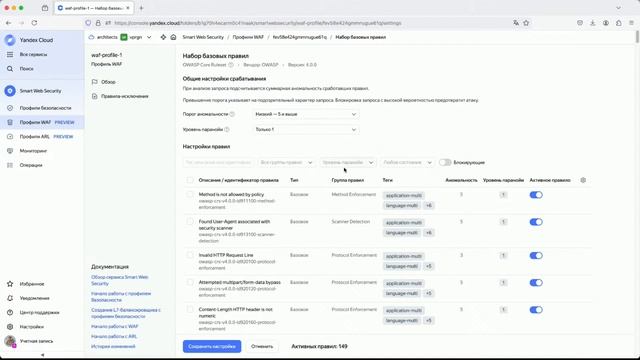640x360 pixels.
Task: Open Getting started with WAF link
Action: coord(115,327)
